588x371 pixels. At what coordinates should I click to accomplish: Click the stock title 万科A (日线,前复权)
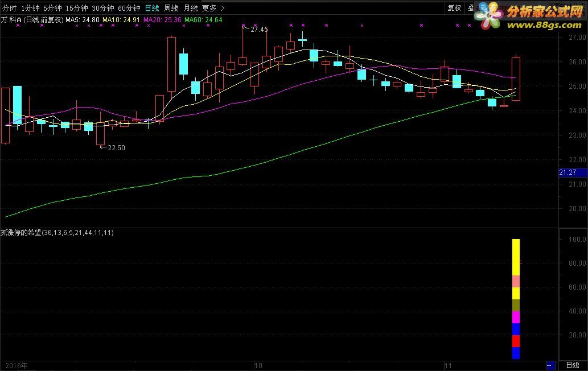coord(32,19)
